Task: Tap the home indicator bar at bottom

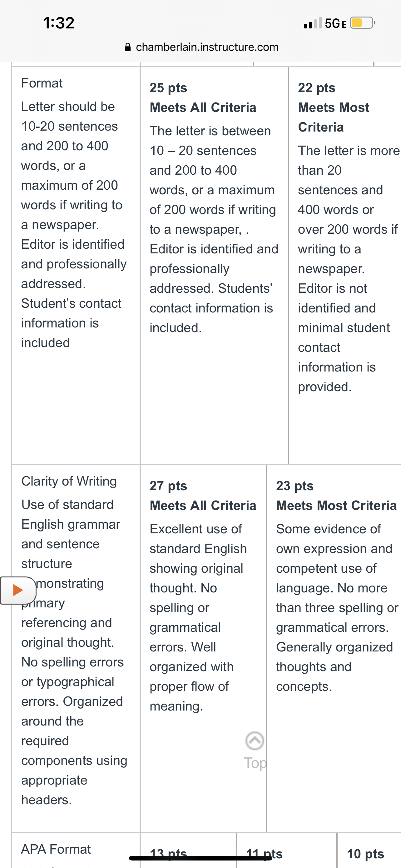Action: [x=201, y=858]
